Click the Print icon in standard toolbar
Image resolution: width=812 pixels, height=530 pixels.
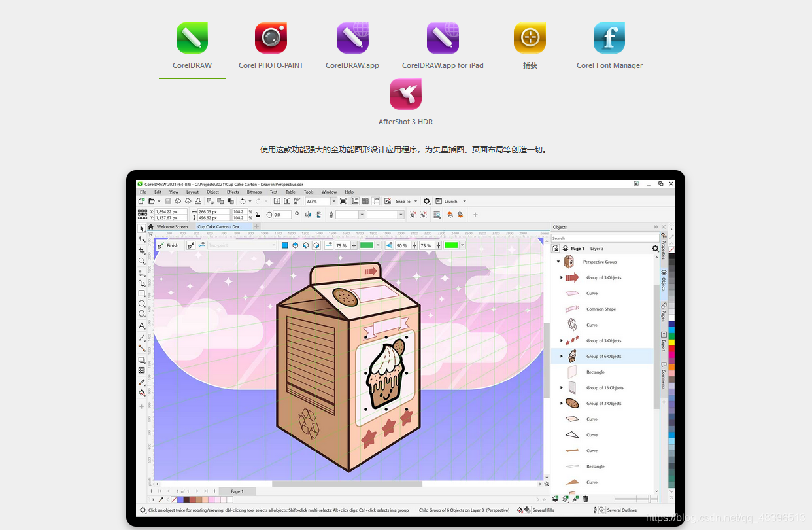(199, 201)
